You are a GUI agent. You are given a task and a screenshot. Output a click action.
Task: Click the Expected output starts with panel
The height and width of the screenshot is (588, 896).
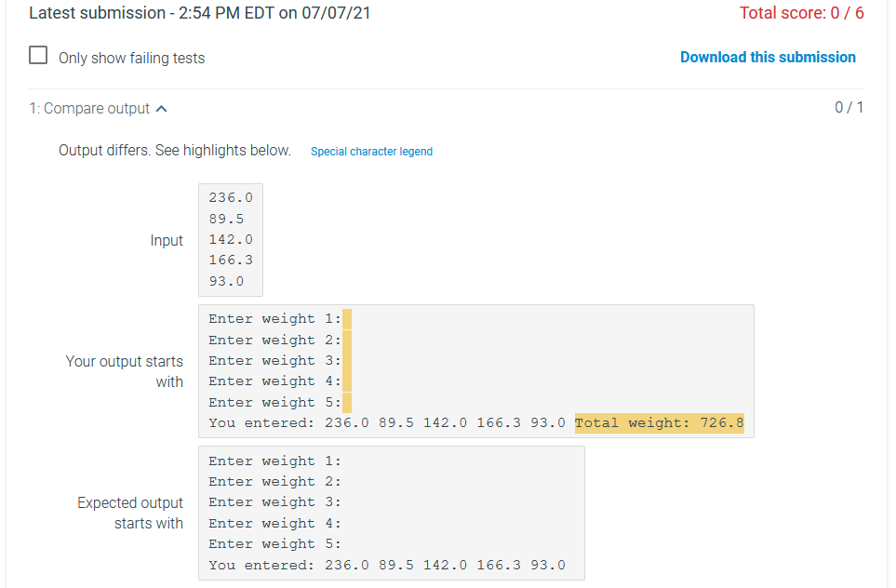click(391, 512)
